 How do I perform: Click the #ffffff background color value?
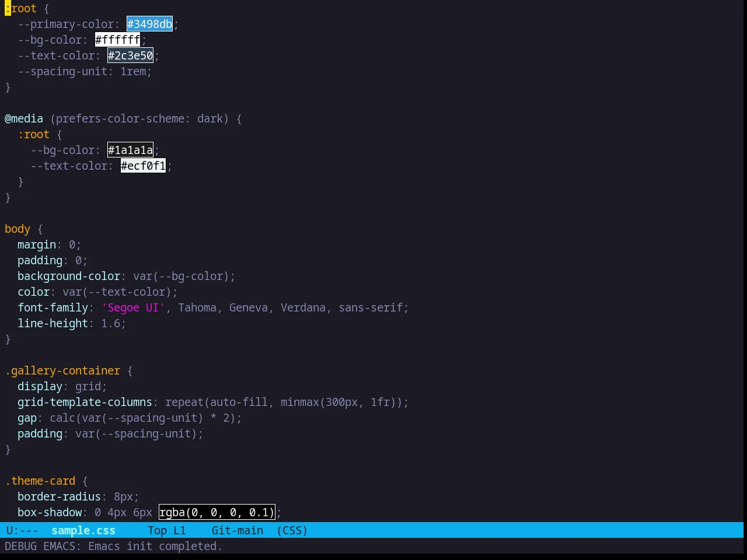[117, 40]
